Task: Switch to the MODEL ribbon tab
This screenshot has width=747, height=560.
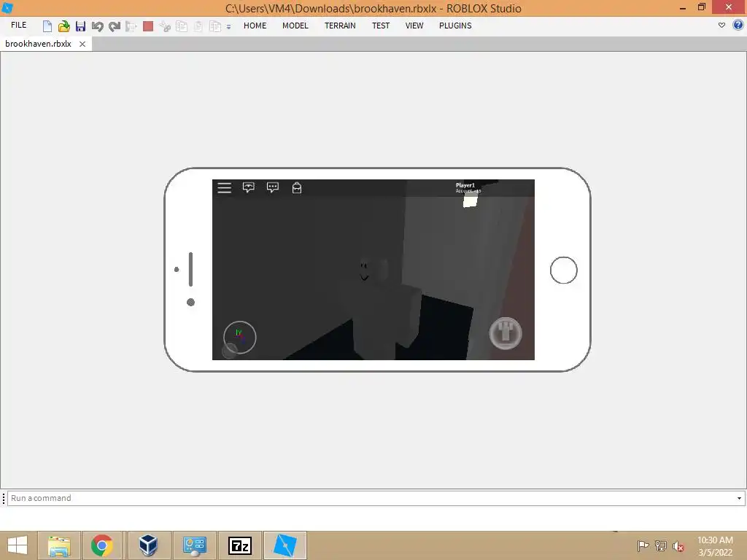Action: pos(295,26)
